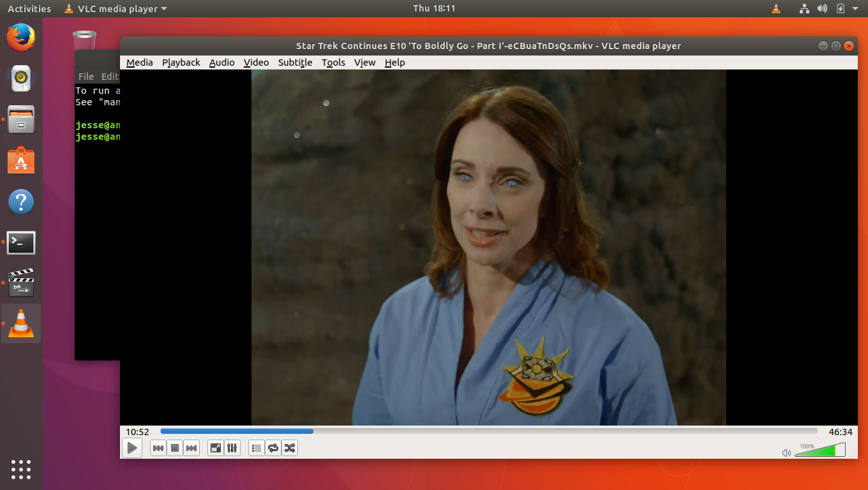Switch to Terminal from dock

(x=21, y=242)
